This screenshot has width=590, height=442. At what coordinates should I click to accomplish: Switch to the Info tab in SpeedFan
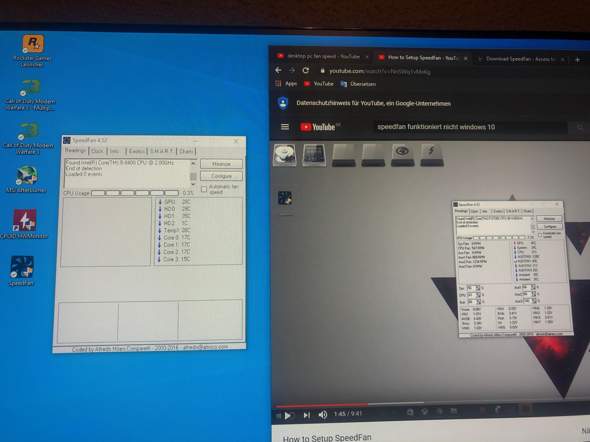(115, 151)
